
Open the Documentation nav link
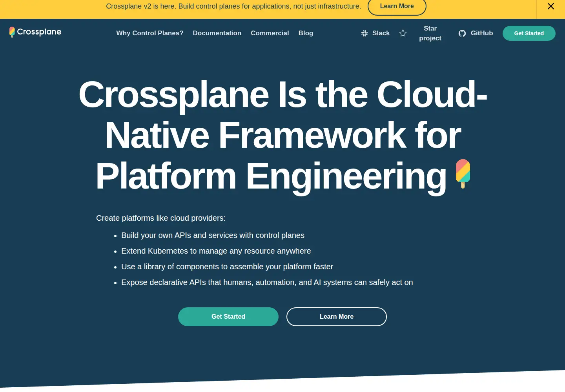(217, 33)
